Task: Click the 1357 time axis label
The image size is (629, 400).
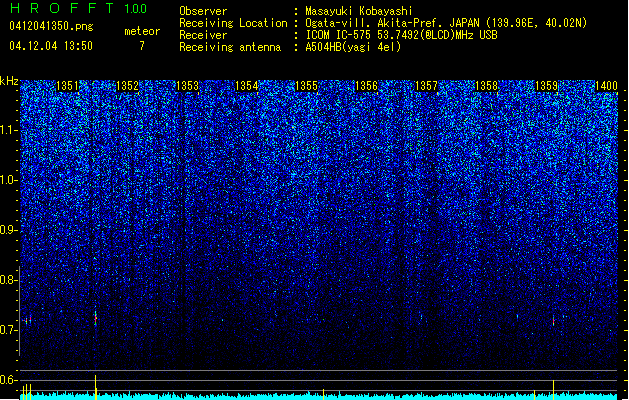Action: pyautogui.click(x=426, y=86)
